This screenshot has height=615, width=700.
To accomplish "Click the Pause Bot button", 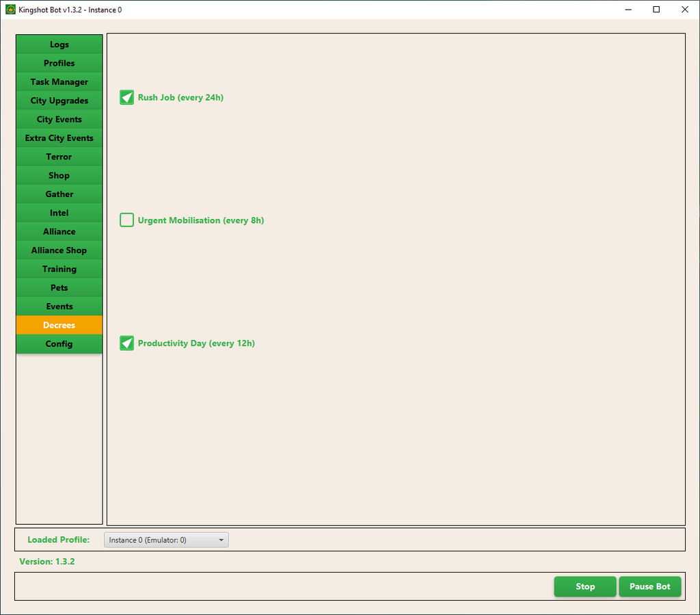I will (x=649, y=587).
